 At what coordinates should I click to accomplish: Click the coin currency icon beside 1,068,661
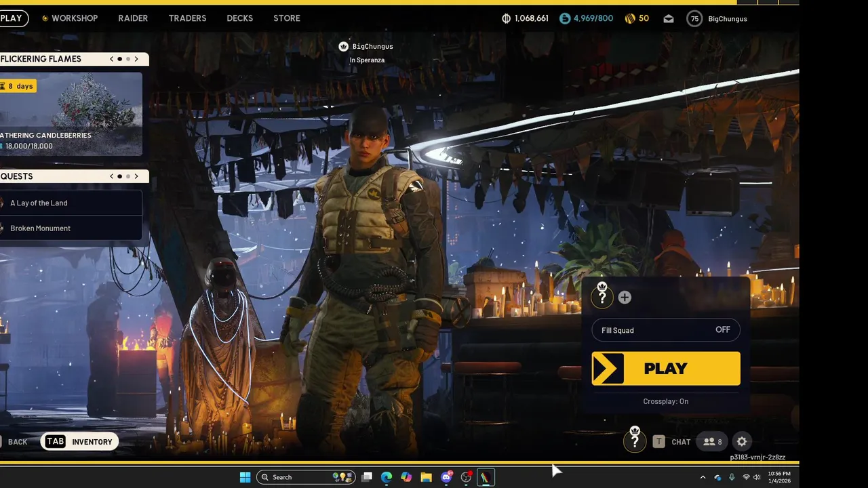506,18
